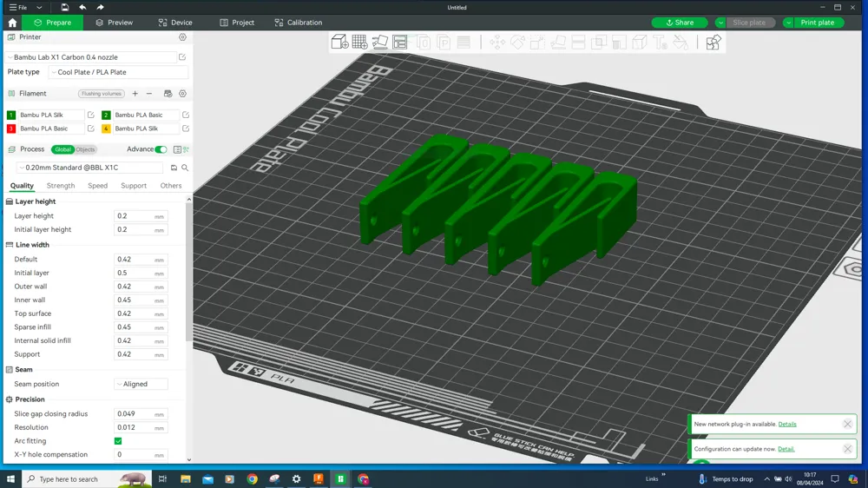Add a filament with the plus icon
The image size is (868, 488).
[135, 94]
